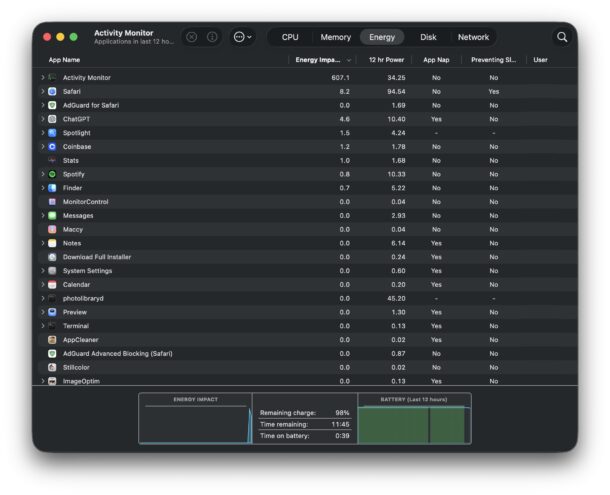Click the Finder app icon in list
Image resolution: width=610 pixels, height=495 pixels.
pyautogui.click(x=52, y=188)
